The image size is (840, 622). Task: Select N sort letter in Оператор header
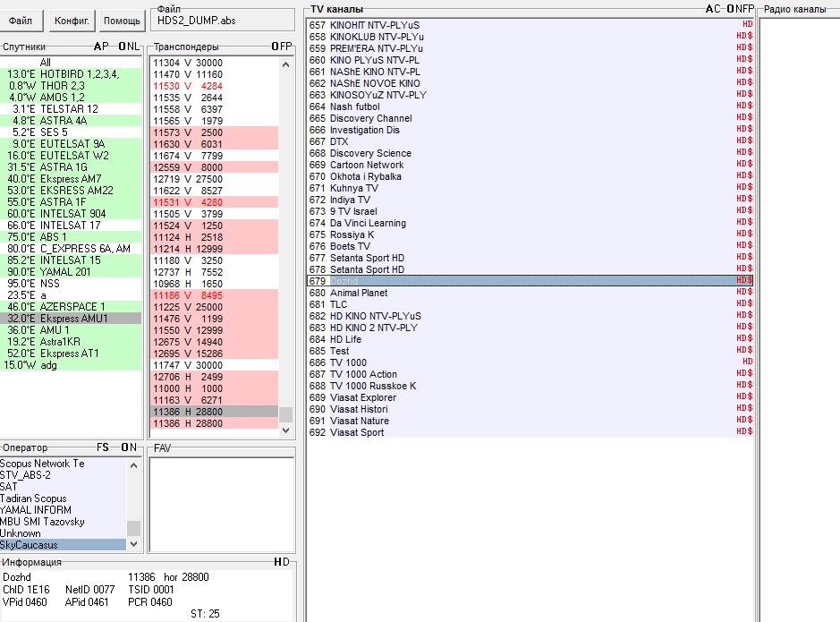(x=133, y=447)
